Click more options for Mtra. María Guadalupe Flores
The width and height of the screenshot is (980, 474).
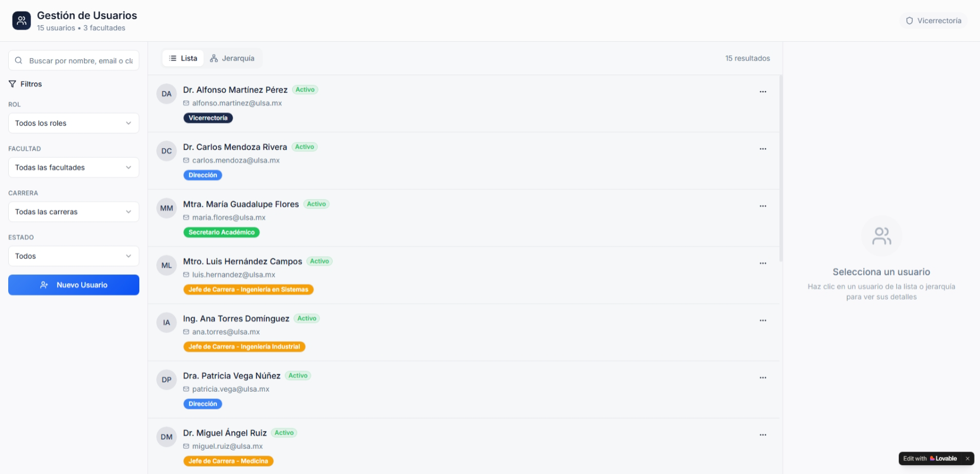coord(762,206)
